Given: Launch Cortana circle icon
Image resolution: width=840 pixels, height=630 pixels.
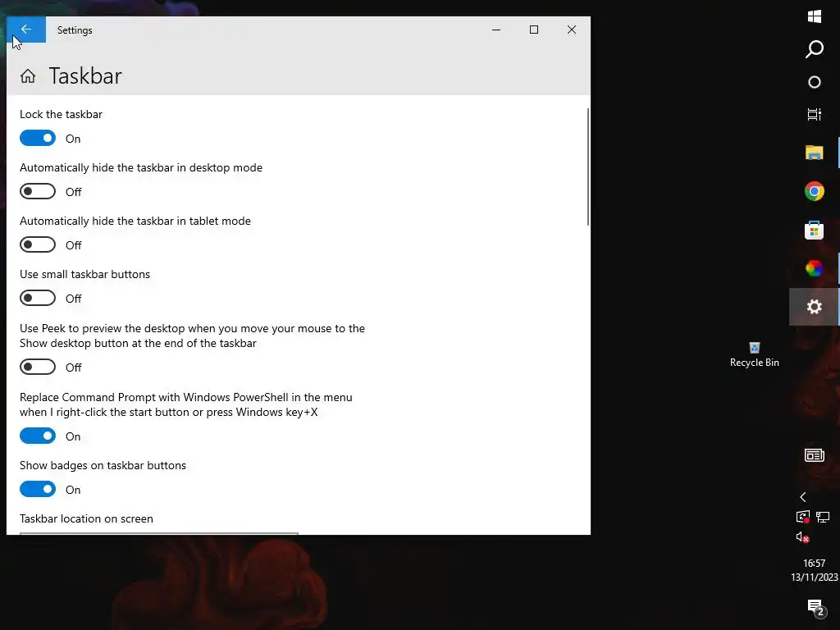Looking at the screenshot, I should (x=815, y=82).
